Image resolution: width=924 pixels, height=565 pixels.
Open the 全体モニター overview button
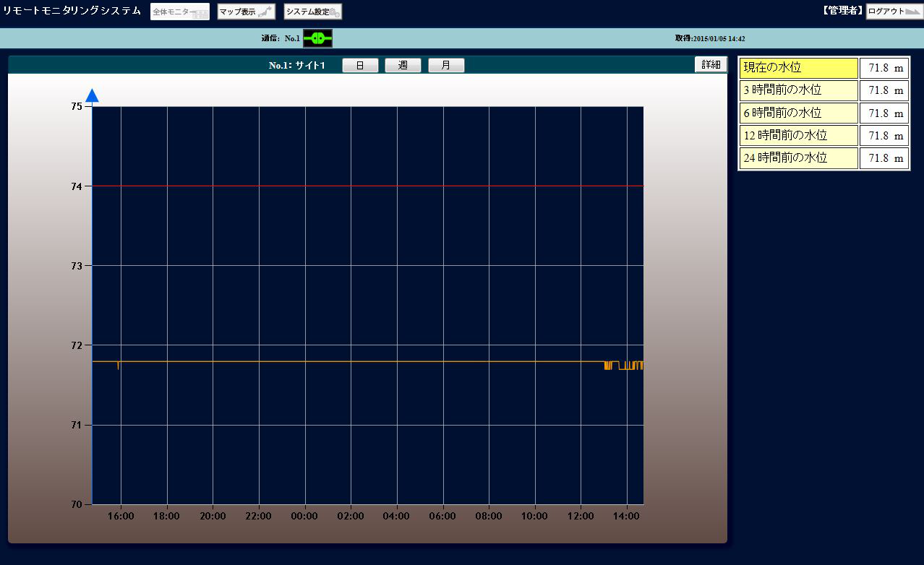tap(180, 12)
